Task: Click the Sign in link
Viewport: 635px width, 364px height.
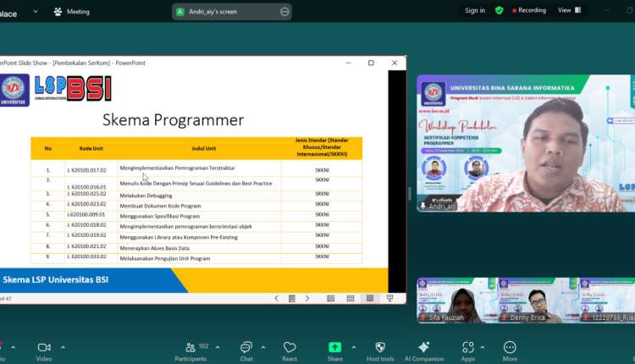Action: tap(475, 10)
